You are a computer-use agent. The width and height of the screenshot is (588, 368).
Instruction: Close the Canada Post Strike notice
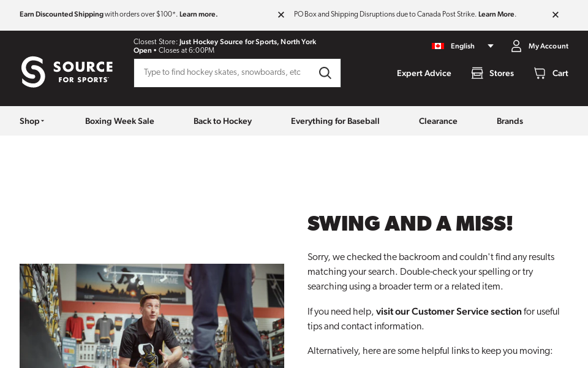point(556,15)
